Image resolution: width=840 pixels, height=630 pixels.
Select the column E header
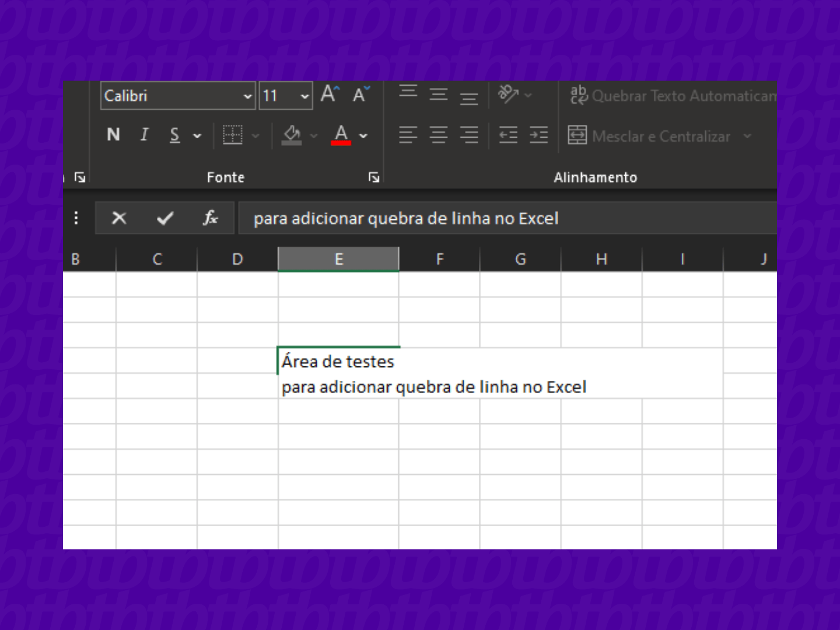[338, 258]
